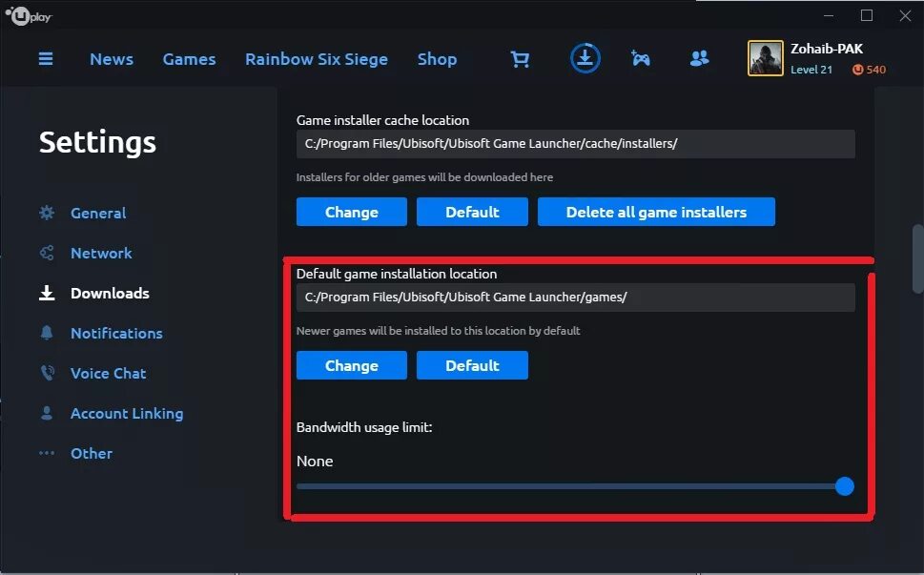Click the gear icon beside General

point(47,213)
